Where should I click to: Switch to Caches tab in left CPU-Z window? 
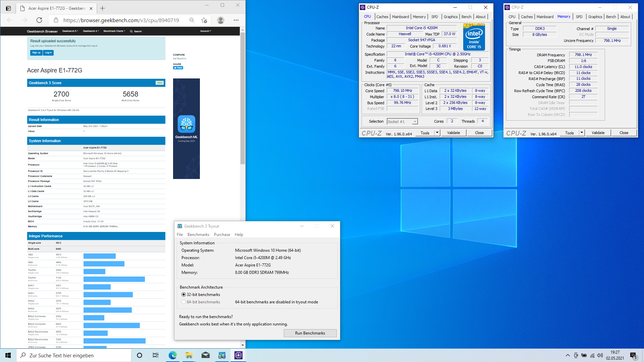[x=382, y=17]
